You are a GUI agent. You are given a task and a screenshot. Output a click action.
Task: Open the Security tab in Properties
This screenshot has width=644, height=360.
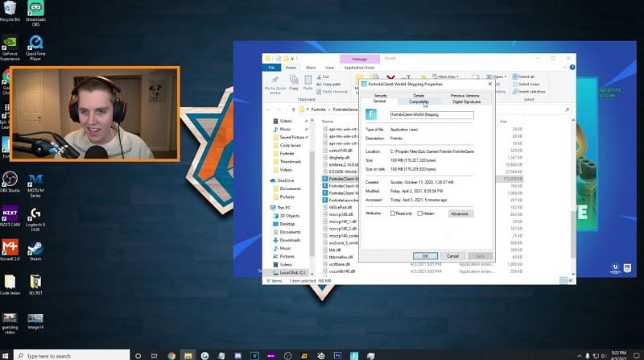coord(380,96)
